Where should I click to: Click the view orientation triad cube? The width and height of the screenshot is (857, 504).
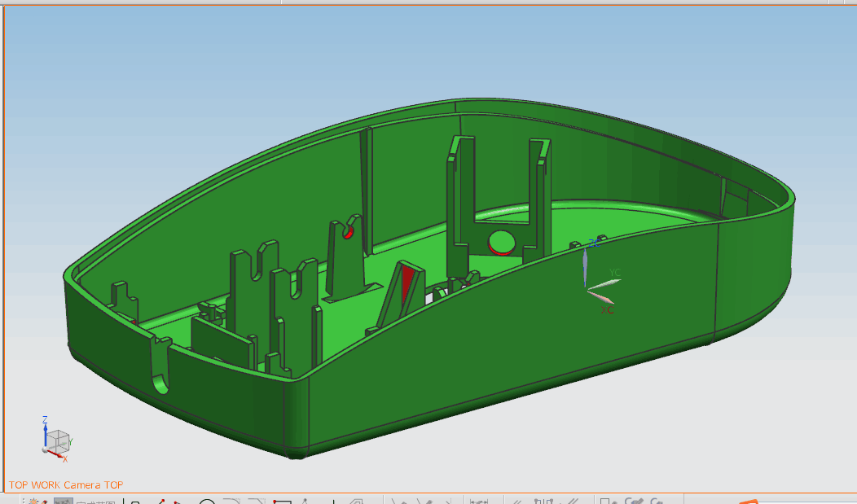(57, 440)
